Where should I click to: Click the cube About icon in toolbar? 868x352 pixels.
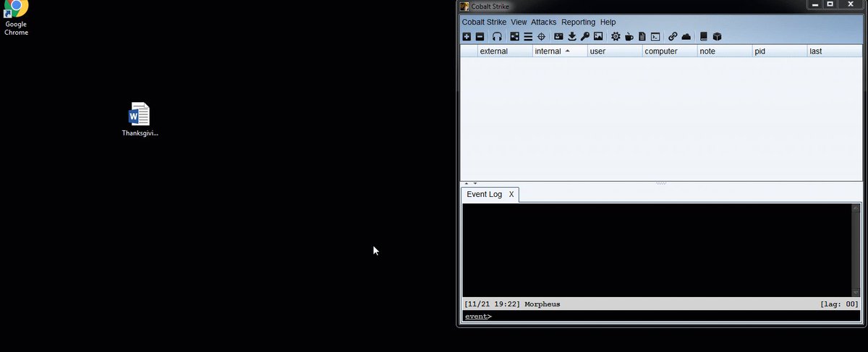717,36
